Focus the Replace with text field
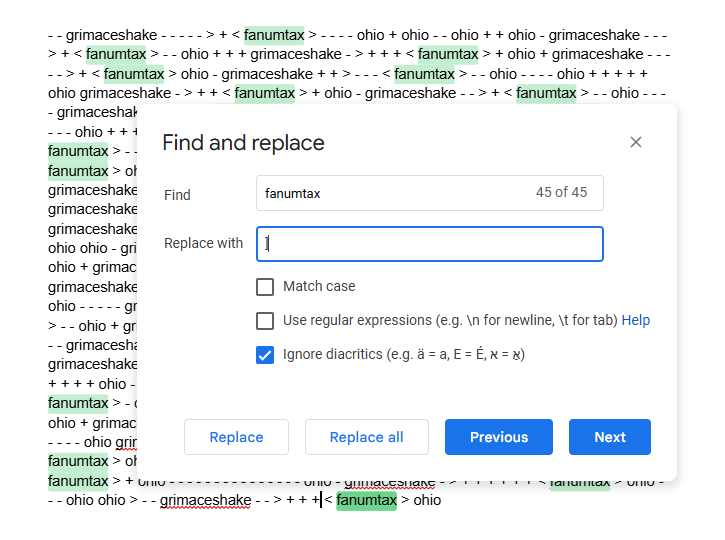 [430, 244]
